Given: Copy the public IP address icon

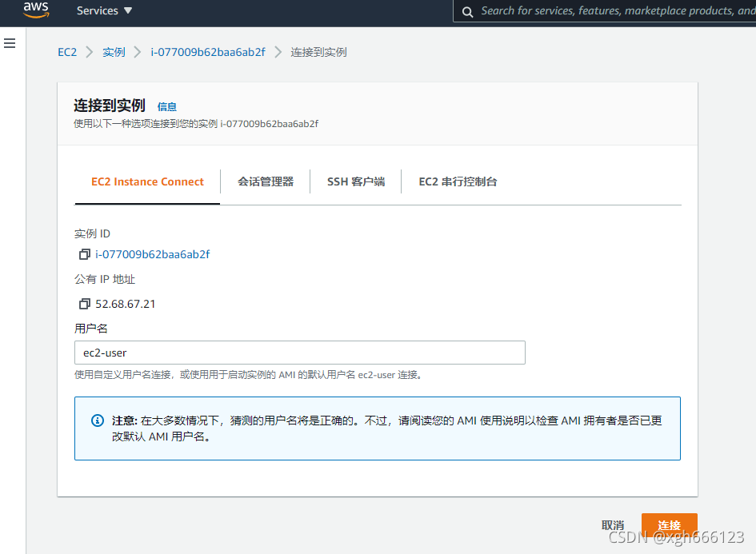Looking at the screenshot, I should point(84,304).
